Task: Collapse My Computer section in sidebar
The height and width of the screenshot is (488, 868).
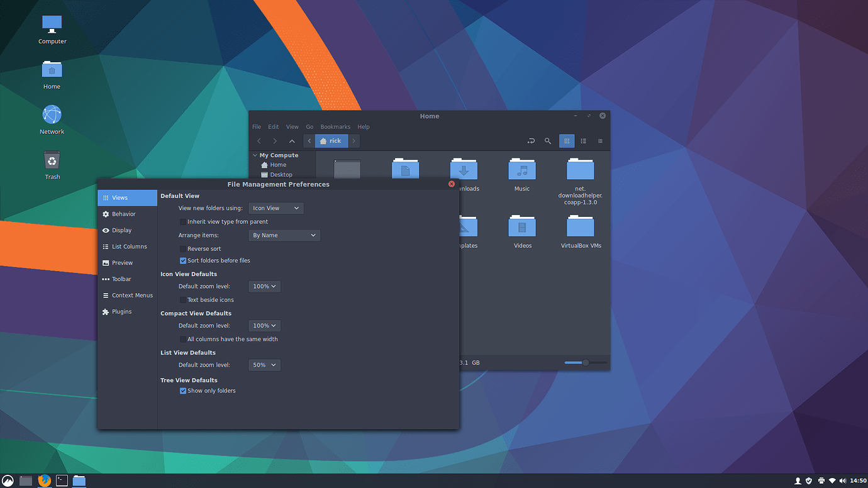Action: point(255,155)
